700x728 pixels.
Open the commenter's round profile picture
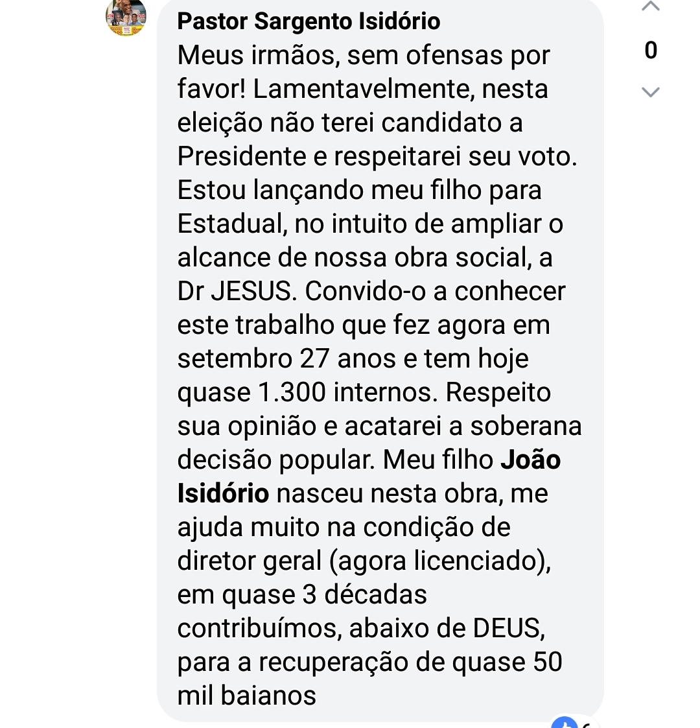pos(126,16)
